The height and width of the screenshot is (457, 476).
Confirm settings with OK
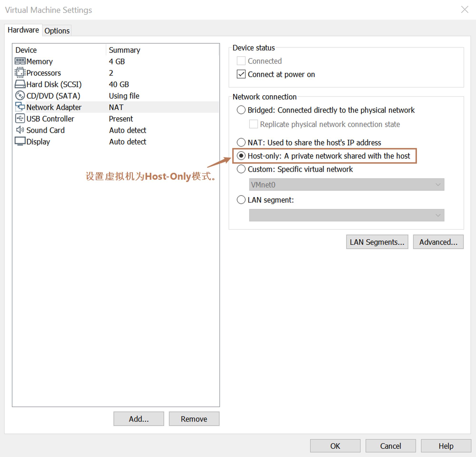click(335, 446)
